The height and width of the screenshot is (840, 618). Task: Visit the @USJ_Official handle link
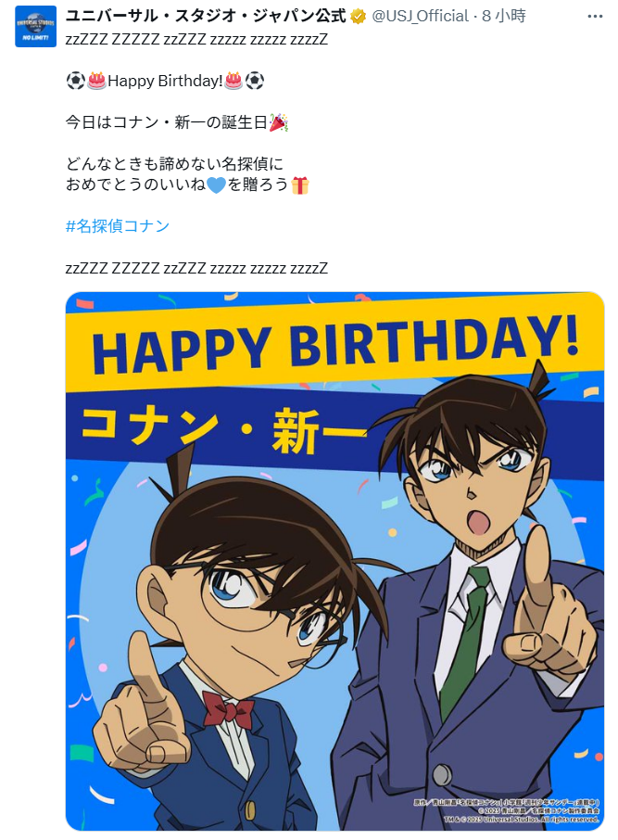pos(420,16)
